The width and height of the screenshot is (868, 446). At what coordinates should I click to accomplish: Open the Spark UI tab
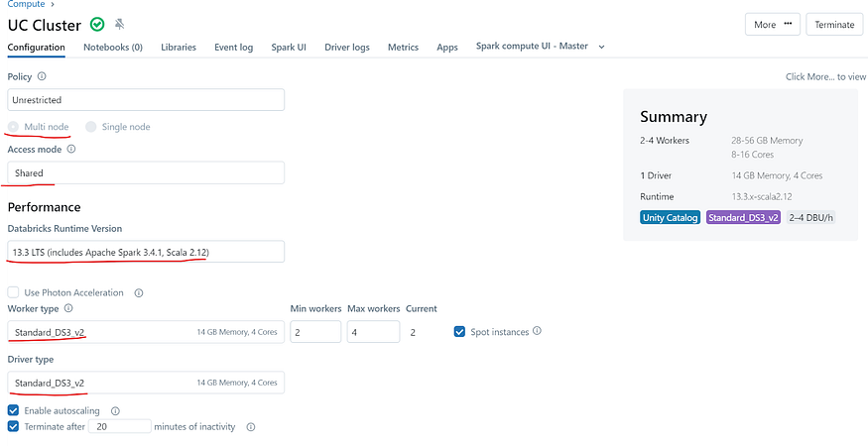pyautogui.click(x=289, y=47)
